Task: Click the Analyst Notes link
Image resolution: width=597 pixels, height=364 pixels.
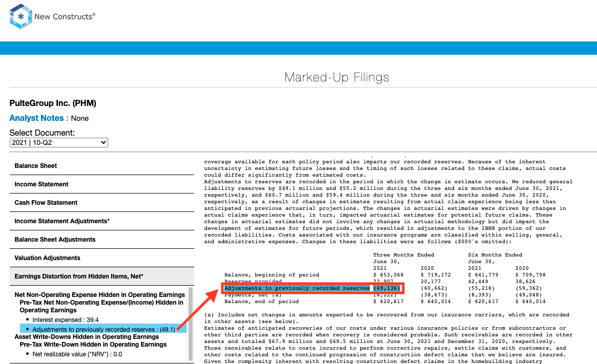Action: pyautogui.click(x=39, y=118)
